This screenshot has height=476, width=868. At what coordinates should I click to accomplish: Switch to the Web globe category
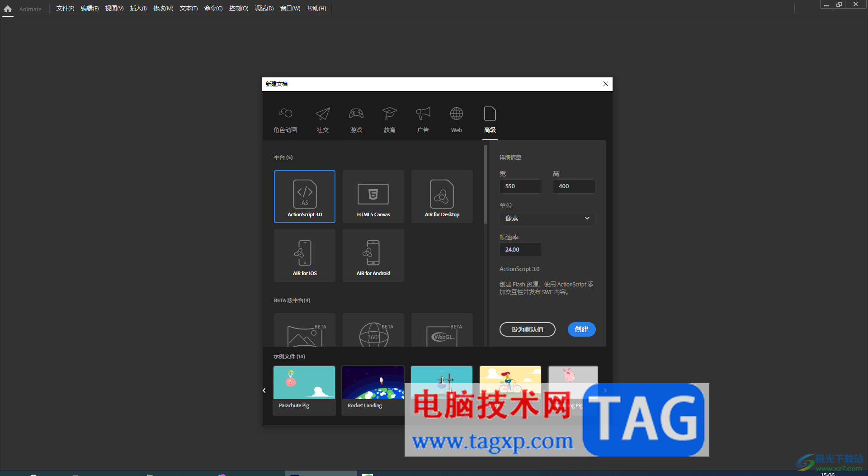tap(457, 119)
